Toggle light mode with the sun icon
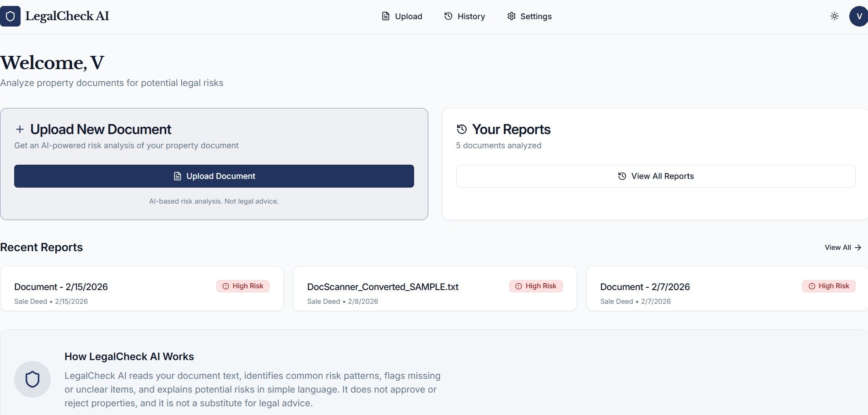 (835, 16)
